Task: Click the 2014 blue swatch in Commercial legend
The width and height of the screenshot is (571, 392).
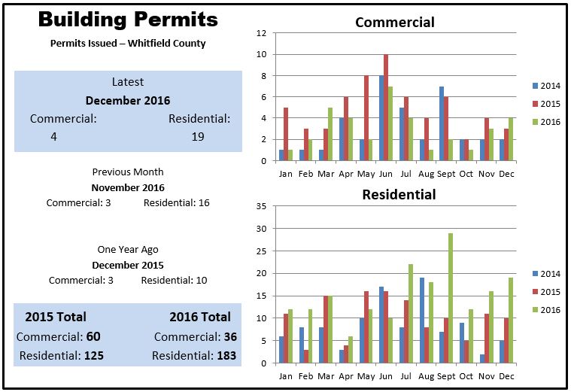Action: 536,86
